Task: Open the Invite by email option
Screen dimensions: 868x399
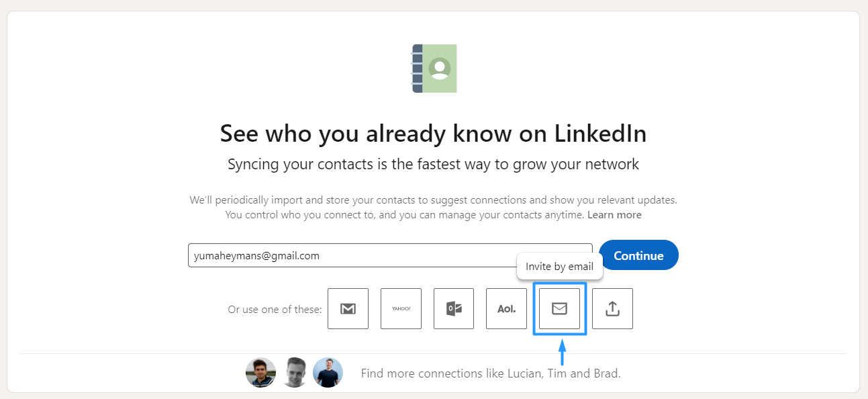Action: 559,308
